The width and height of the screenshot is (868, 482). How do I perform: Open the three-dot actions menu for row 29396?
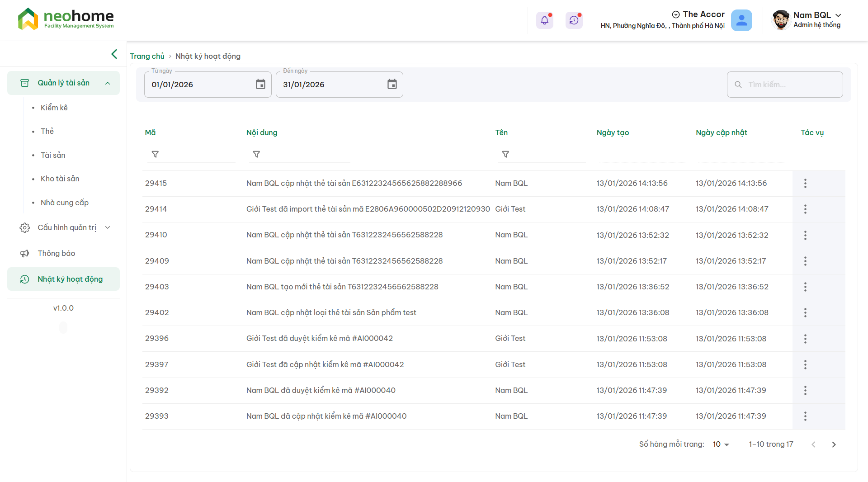coord(805,339)
